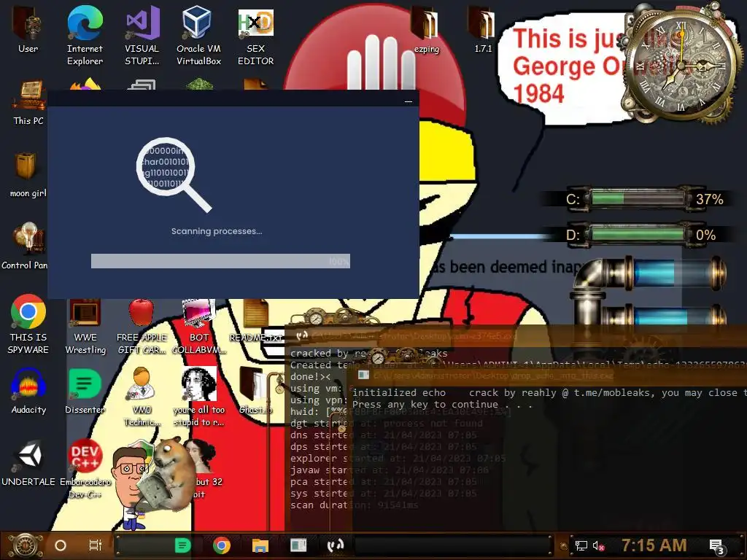Open the echo app taskbar icon
747x560 pixels.
pyautogui.click(x=336, y=545)
